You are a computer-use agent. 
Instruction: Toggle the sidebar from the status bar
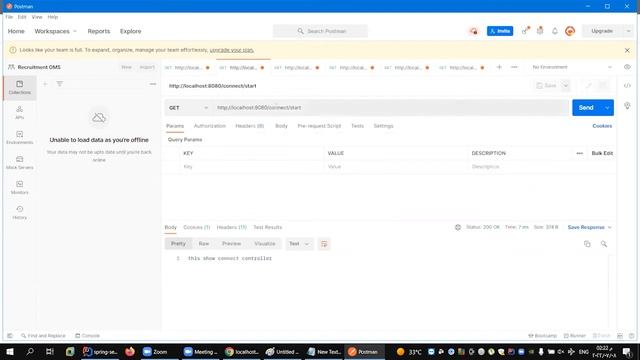click(x=10, y=336)
